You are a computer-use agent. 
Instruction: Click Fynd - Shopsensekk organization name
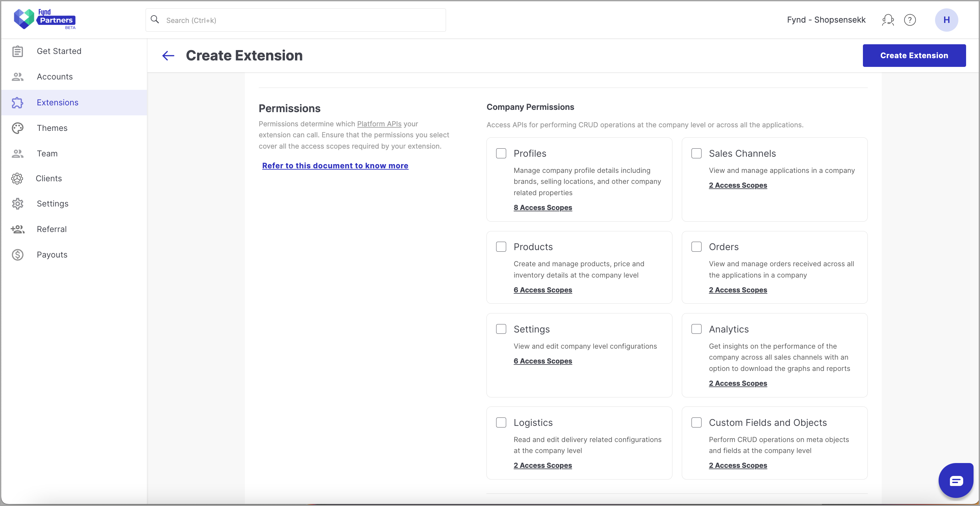pos(826,20)
